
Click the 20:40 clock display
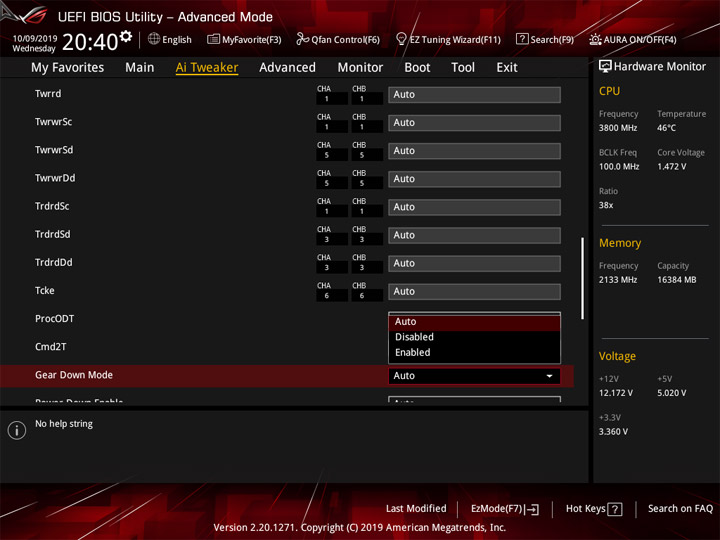click(90, 42)
